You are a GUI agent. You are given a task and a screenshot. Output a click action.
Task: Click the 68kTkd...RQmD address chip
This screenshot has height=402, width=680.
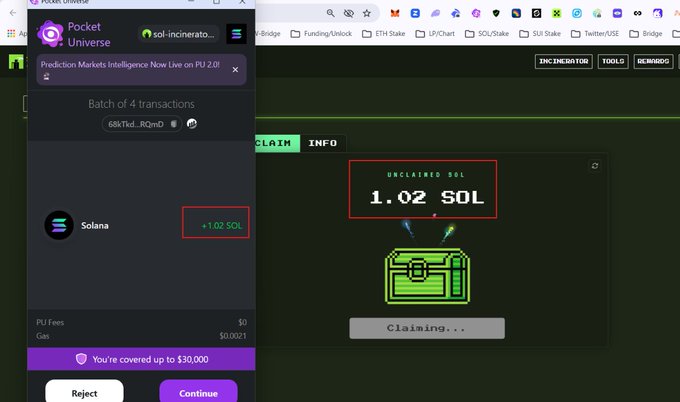pos(142,124)
